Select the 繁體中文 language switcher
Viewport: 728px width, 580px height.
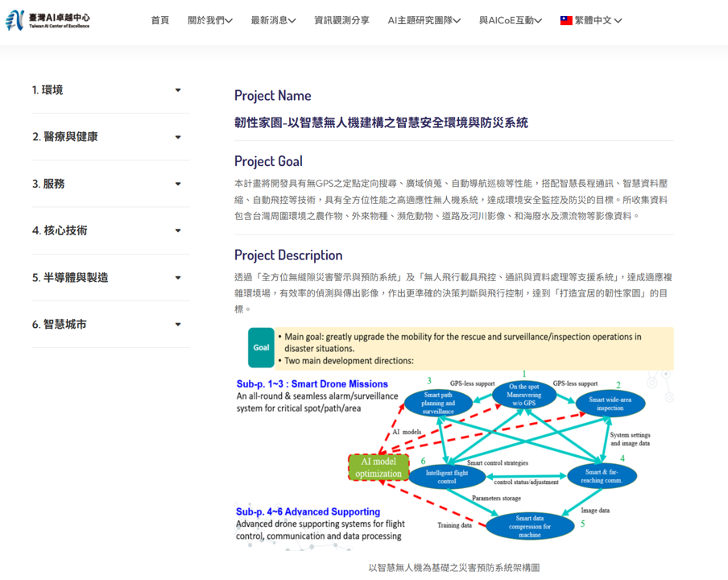click(598, 20)
